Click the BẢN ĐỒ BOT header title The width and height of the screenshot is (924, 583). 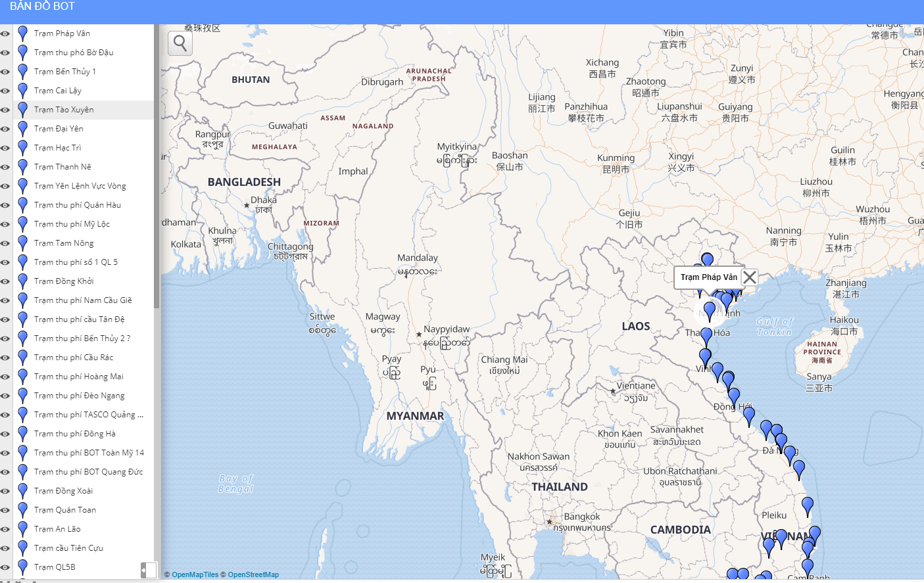42,7
